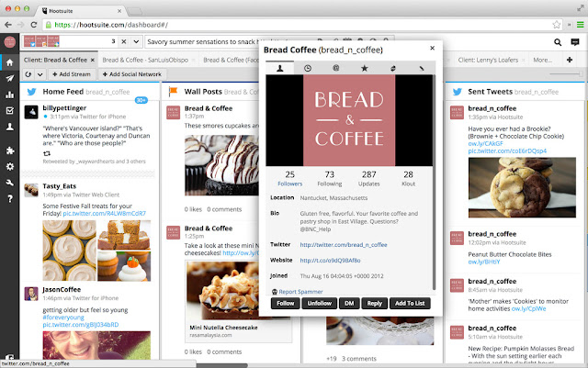The height and width of the screenshot is (368, 588).
Task: Open the Contacts person icon in sidebar
Action: coord(10,127)
